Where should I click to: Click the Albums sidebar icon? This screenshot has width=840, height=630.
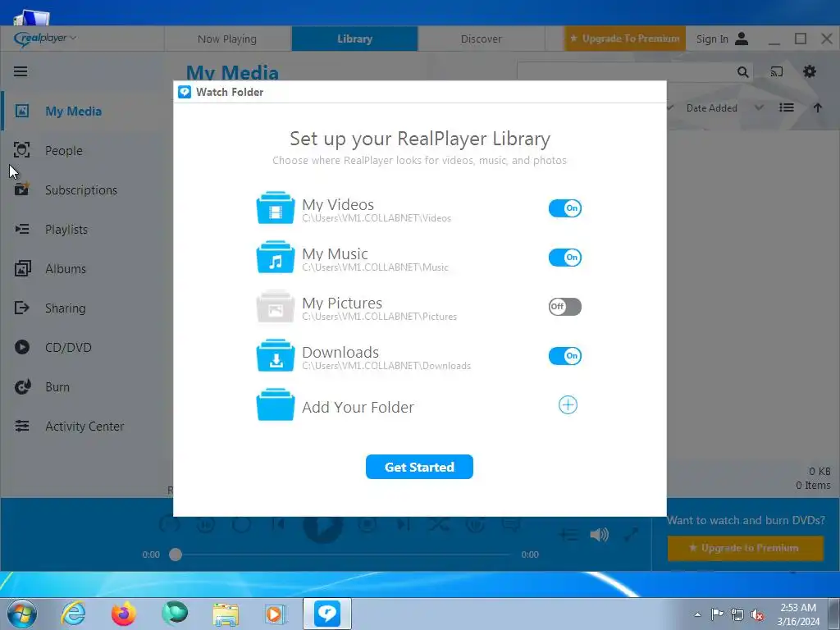(22, 268)
